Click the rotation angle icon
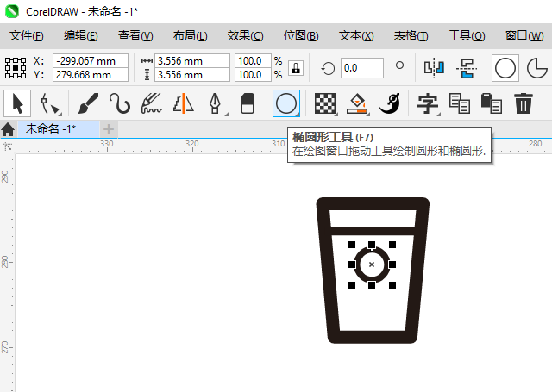The image size is (552, 392). (x=328, y=68)
